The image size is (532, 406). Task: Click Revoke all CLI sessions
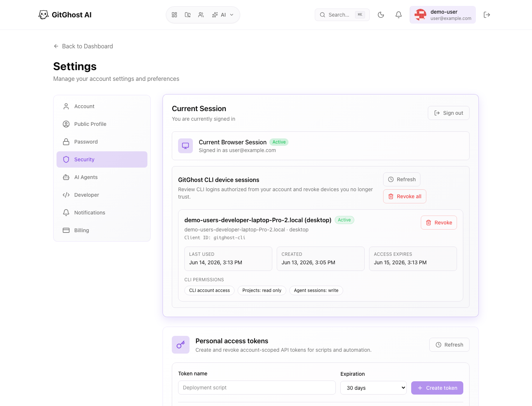click(x=405, y=196)
